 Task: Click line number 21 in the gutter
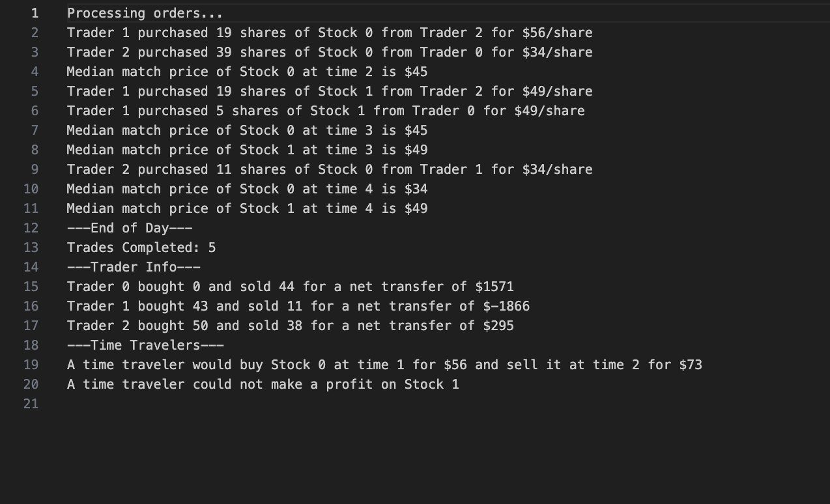[31, 404]
